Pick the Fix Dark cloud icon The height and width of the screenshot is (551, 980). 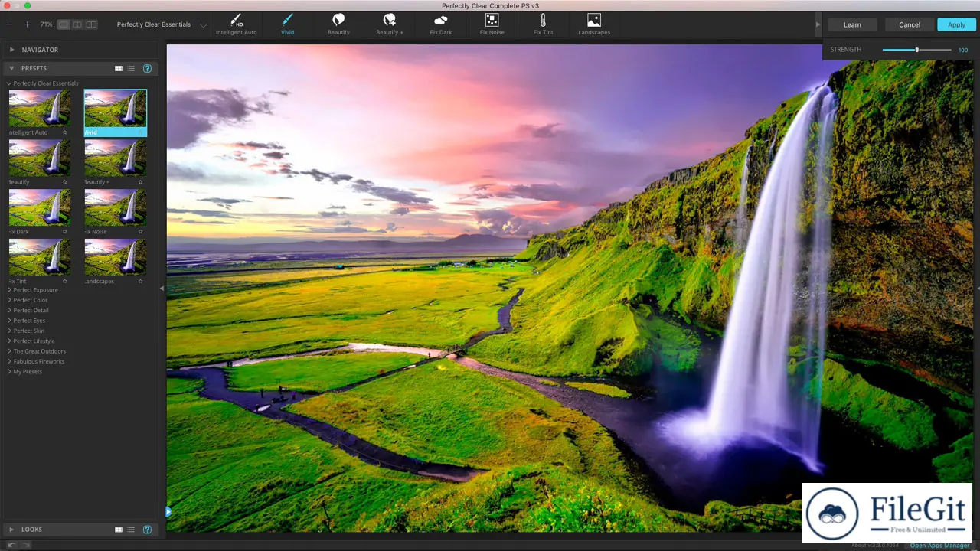(441, 20)
